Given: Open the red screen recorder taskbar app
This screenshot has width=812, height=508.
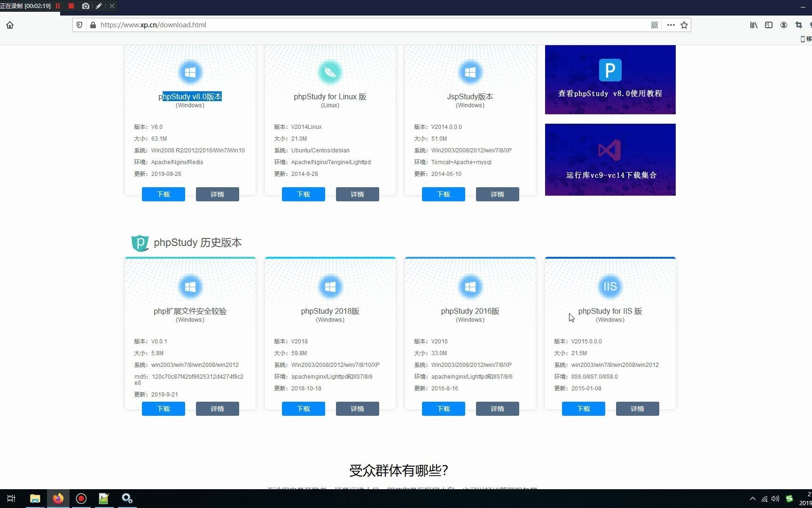Looking at the screenshot, I should coord(81,499).
